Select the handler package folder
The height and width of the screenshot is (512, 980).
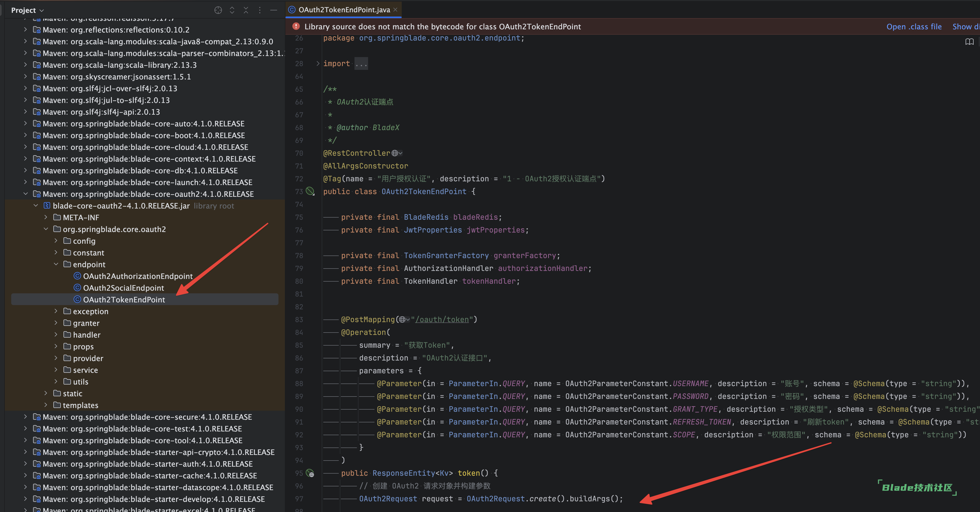87,335
